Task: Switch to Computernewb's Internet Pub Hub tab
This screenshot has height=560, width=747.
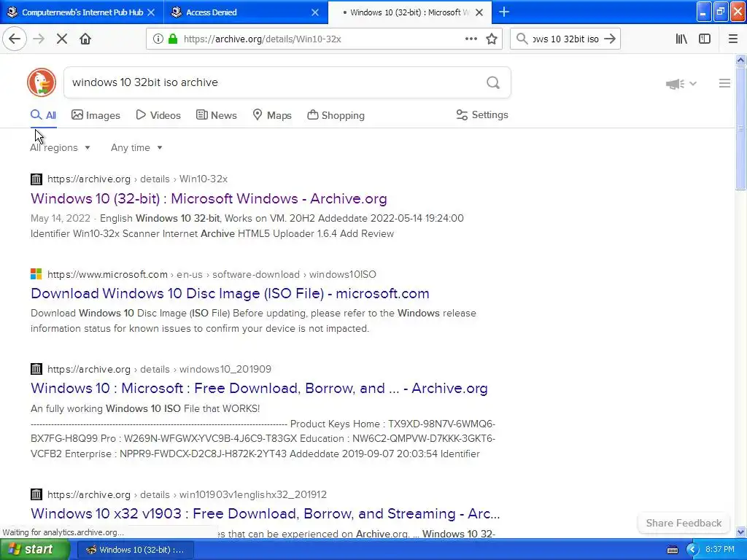Action: click(82, 12)
